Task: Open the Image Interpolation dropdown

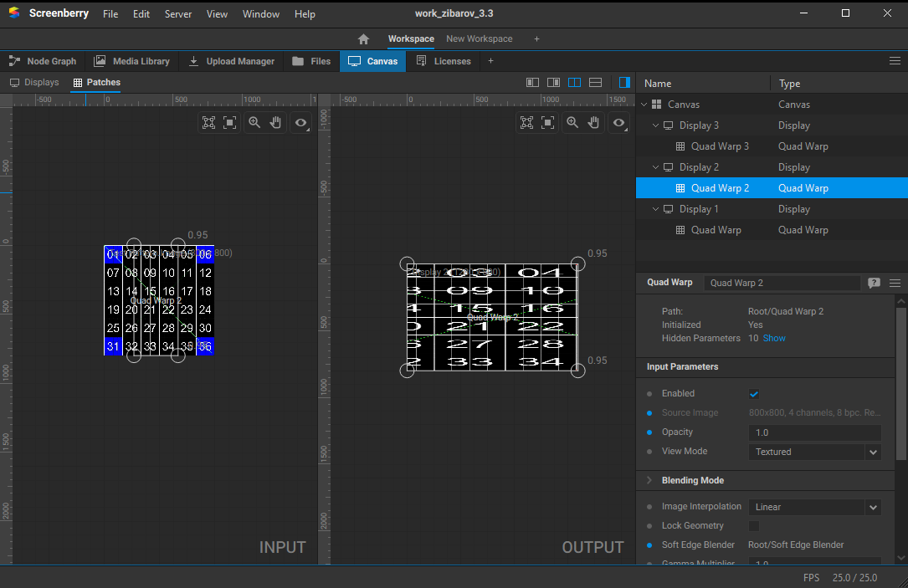Action: [x=873, y=507]
